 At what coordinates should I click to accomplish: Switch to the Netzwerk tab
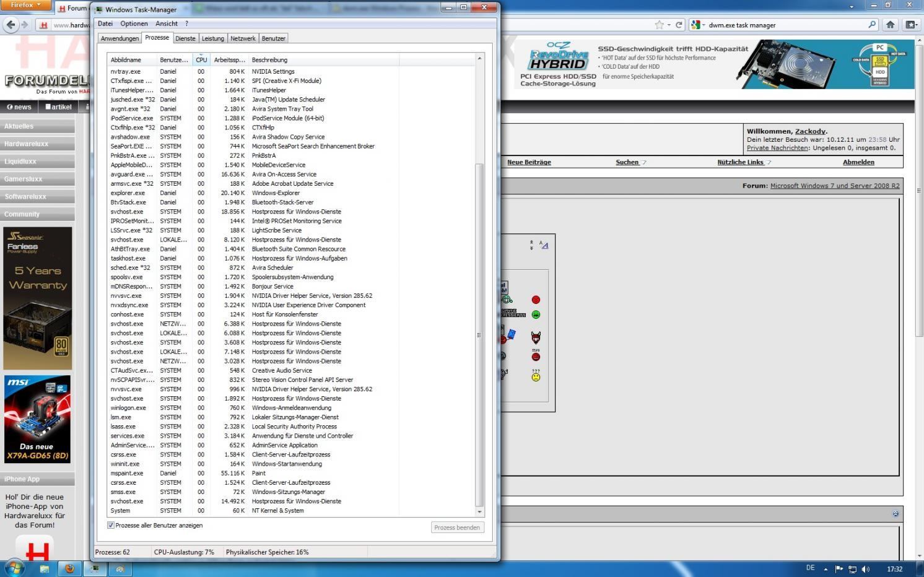point(243,38)
